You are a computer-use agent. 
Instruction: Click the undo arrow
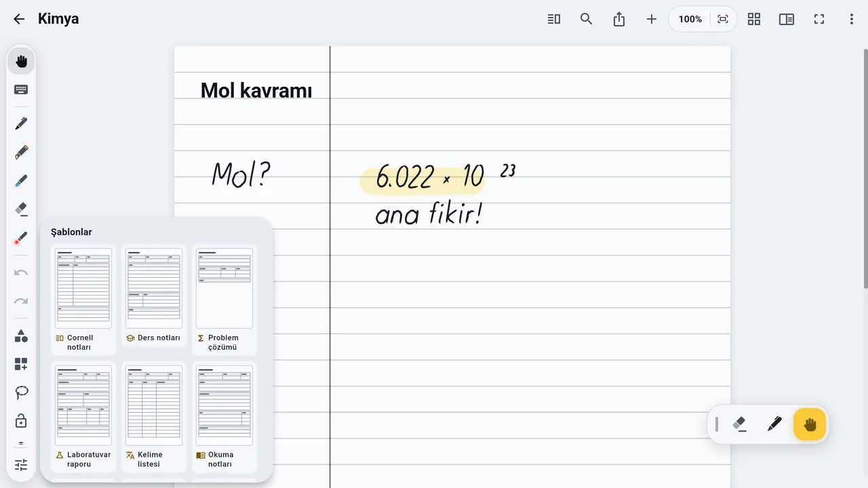tap(21, 272)
